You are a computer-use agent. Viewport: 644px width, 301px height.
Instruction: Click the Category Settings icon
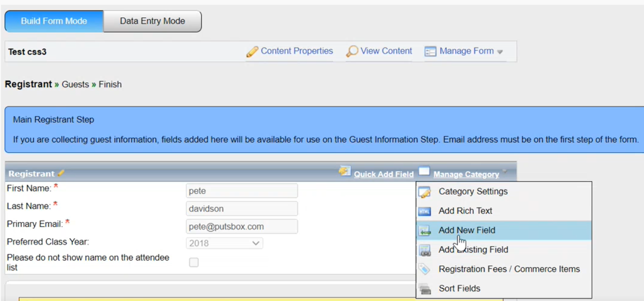tap(425, 192)
